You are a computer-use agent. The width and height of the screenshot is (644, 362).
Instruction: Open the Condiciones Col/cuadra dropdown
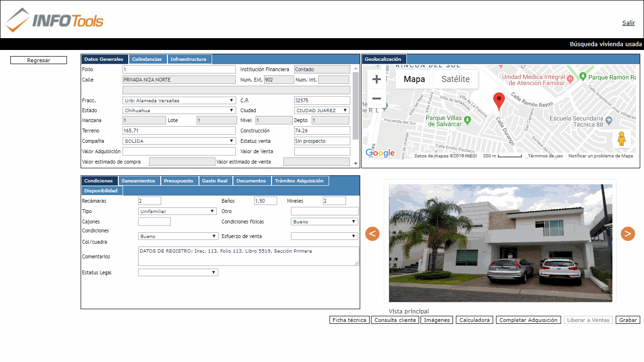click(178, 236)
